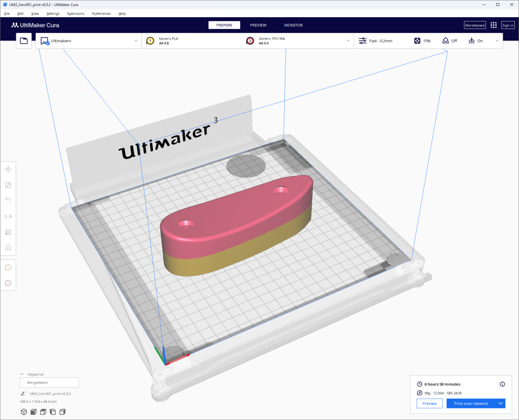
Task: Open the Help menu
Action: (x=122, y=14)
